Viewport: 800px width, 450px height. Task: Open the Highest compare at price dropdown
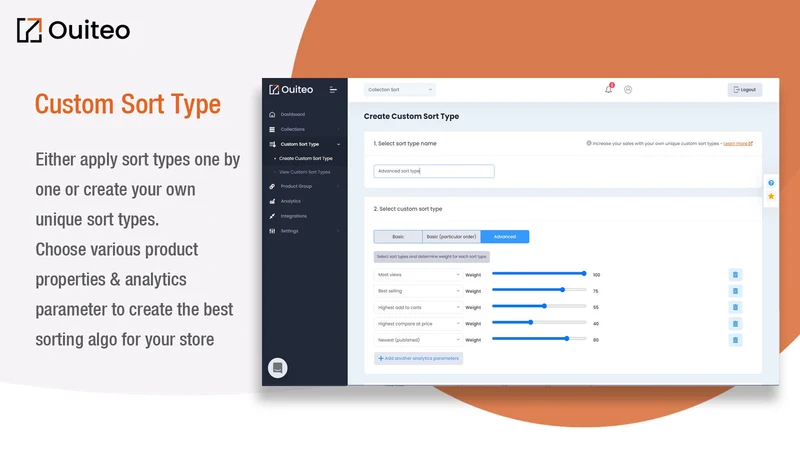click(418, 323)
